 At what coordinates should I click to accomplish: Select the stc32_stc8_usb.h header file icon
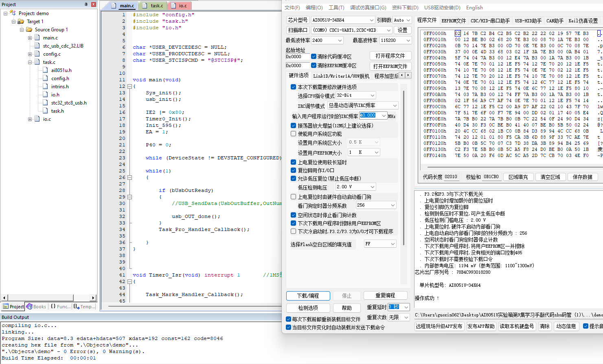point(46,103)
